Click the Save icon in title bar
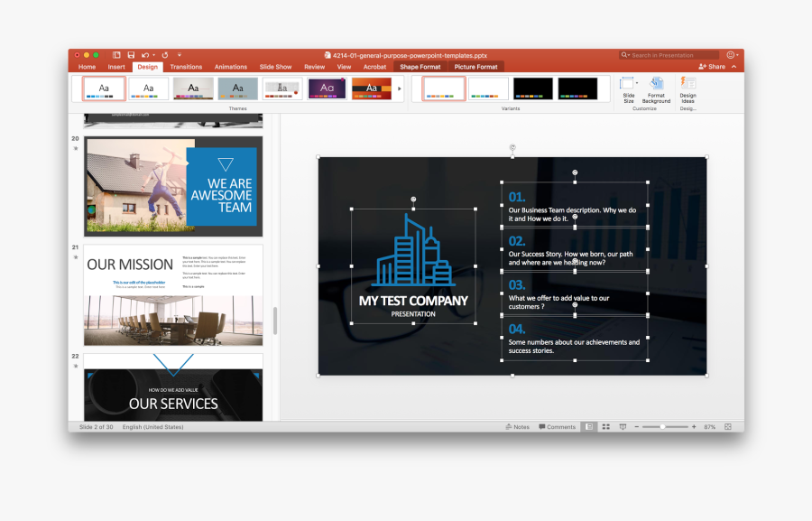 click(131, 55)
